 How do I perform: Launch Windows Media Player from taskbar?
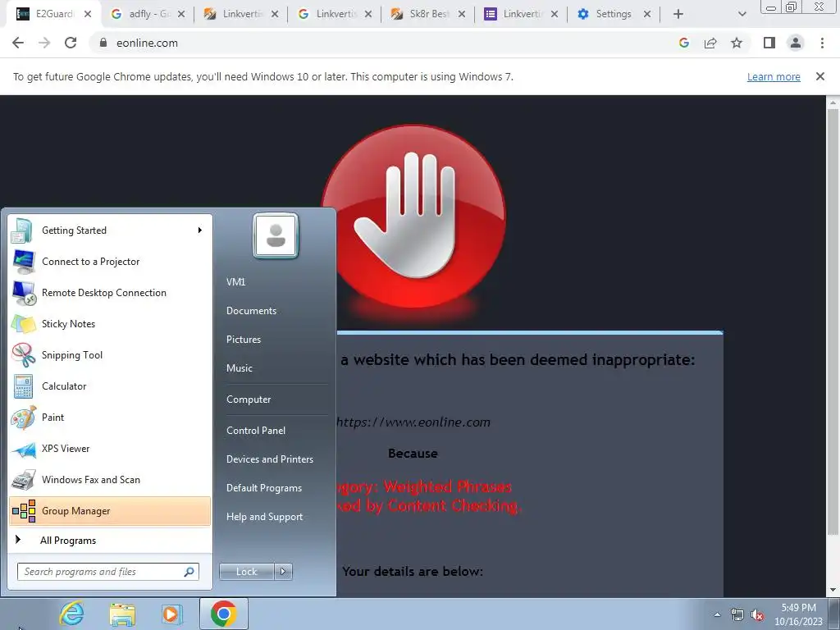[x=172, y=614]
